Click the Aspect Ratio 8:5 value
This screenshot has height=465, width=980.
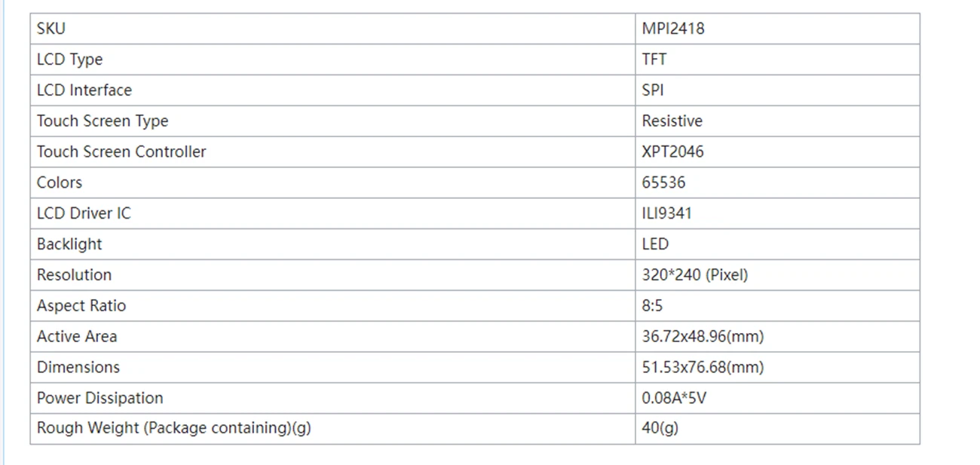tap(653, 306)
